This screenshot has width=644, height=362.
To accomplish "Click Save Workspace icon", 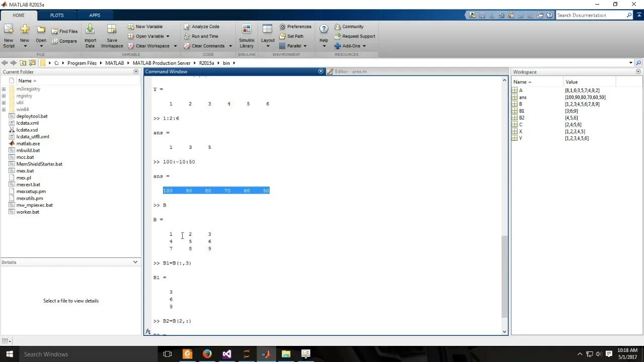I will [x=112, y=30].
